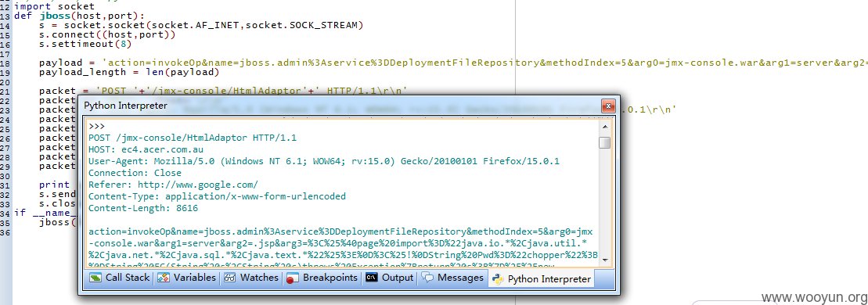Click the interpreter scrollbar down arrow

coord(604,260)
